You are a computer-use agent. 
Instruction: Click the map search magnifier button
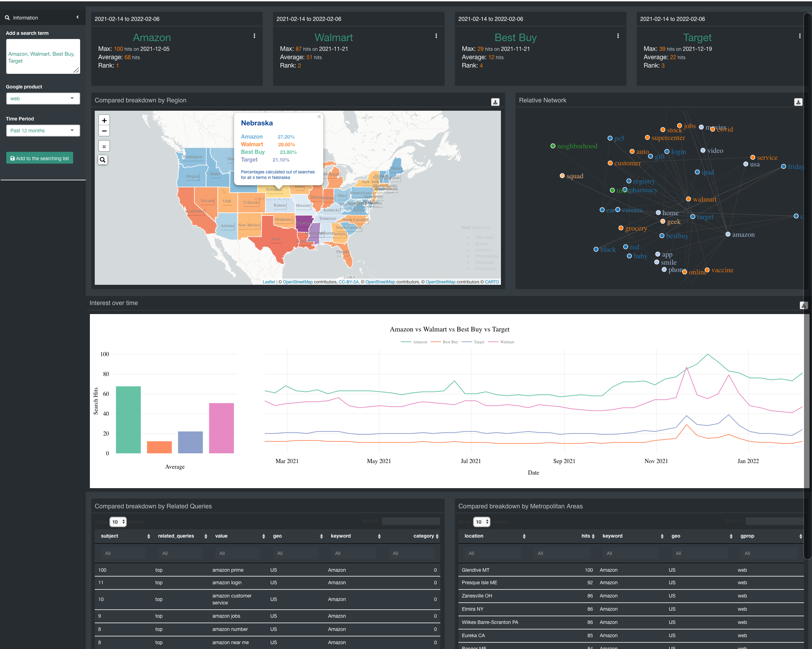point(103,160)
